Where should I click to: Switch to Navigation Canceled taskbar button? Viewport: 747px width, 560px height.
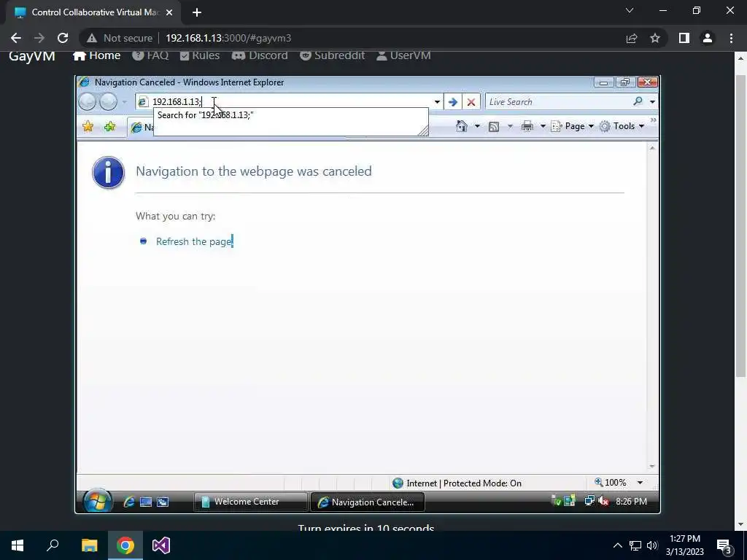point(368,502)
